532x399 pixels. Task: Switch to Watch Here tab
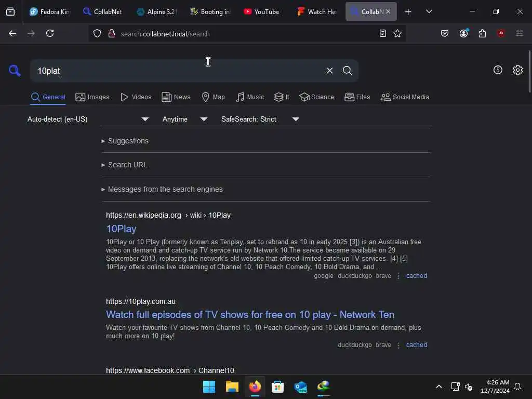click(x=317, y=11)
